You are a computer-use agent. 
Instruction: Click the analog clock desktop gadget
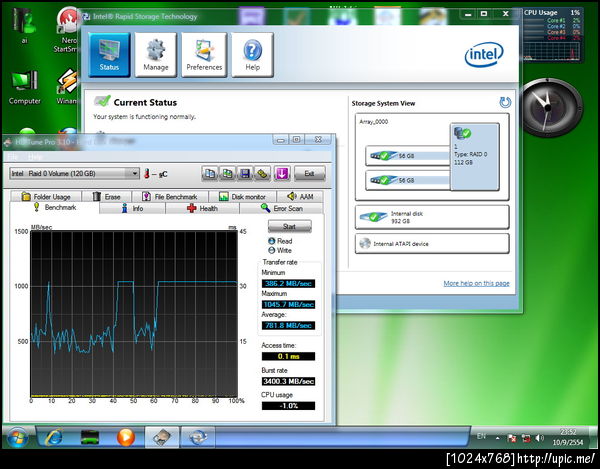(x=549, y=108)
